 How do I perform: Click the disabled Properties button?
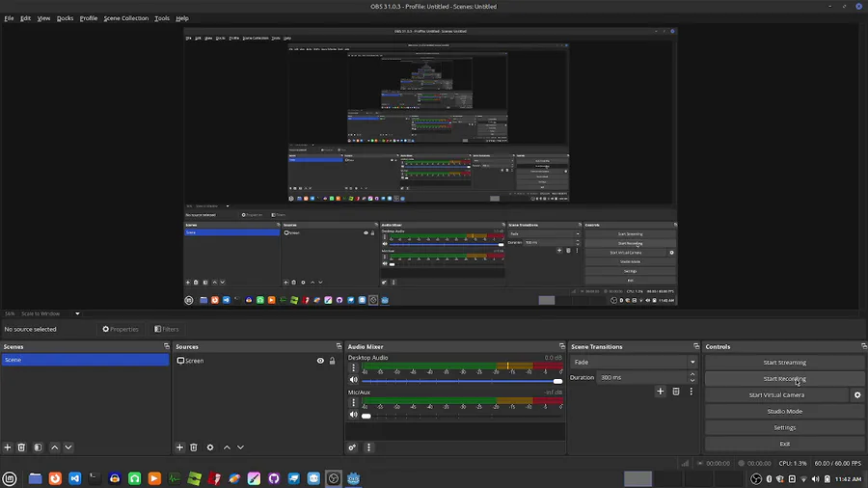coord(121,329)
